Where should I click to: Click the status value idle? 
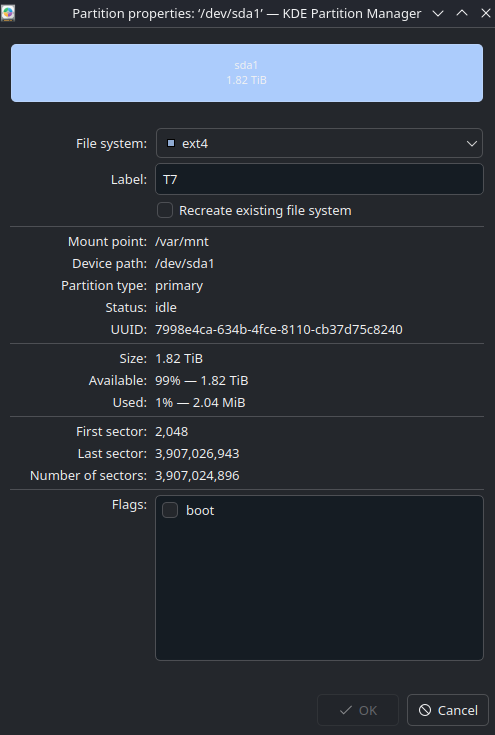coord(166,308)
